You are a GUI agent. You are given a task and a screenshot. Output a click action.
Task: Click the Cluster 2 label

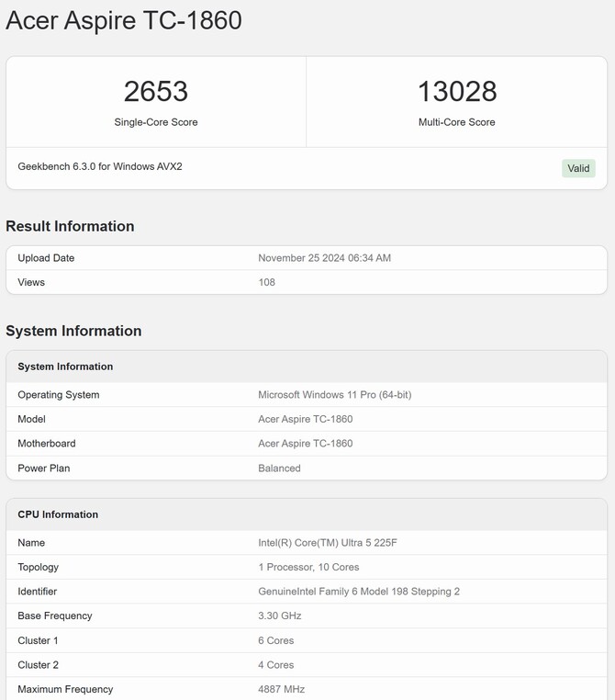point(38,665)
